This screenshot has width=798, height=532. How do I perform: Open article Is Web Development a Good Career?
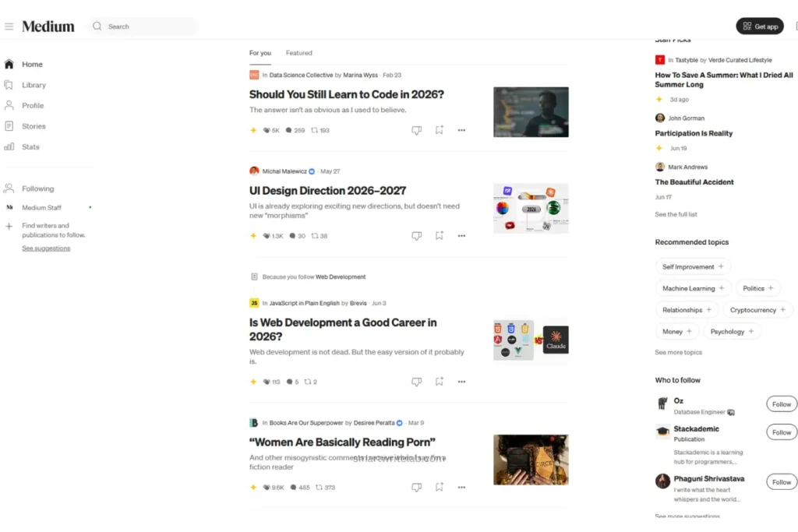click(343, 329)
